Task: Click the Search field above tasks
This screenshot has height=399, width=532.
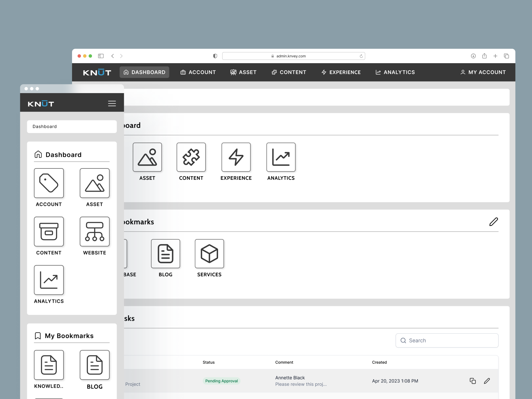Action: pyautogui.click(x=447, y=340)
